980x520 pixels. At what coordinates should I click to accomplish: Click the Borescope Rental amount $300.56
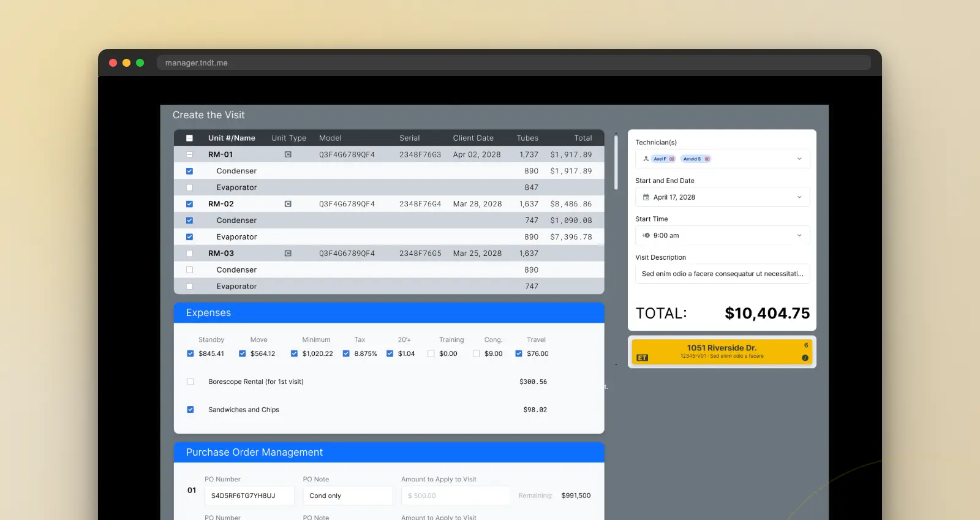(533, 382)
